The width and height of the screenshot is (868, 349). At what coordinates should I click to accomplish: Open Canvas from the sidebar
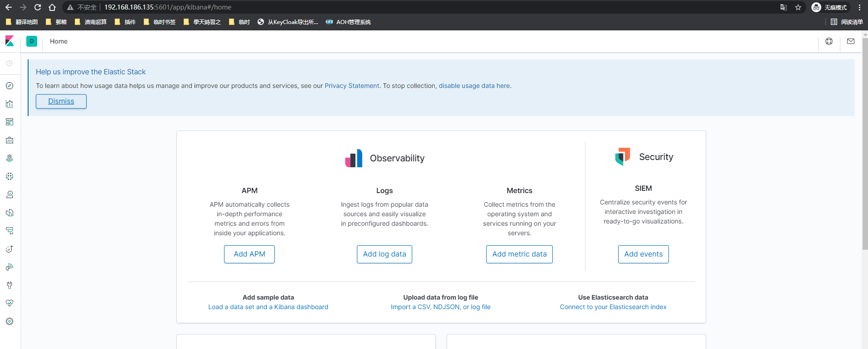(10, 140)
